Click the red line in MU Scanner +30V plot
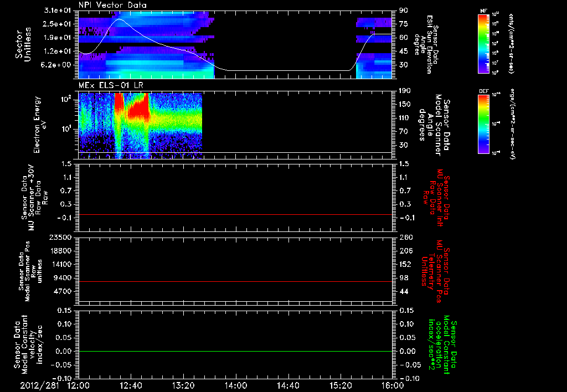Viewport: 567px width, 392px height. pyautogui.click(x=235, y=214)
